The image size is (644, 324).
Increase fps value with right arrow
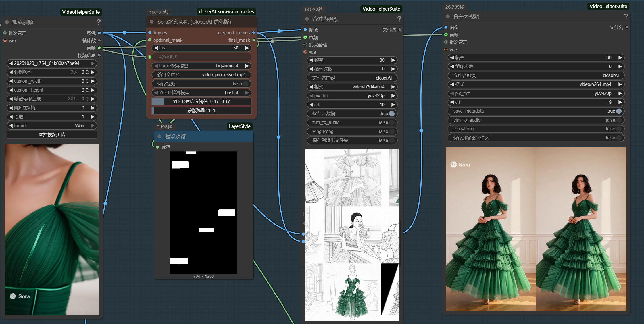[x=247, y=48]
